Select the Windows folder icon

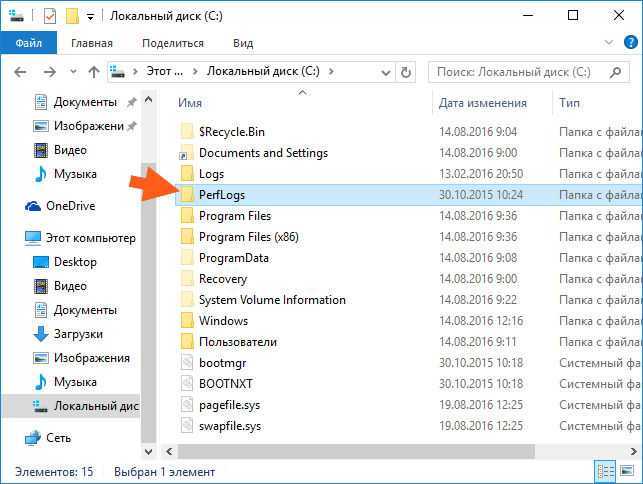click(x=187, y=321)
